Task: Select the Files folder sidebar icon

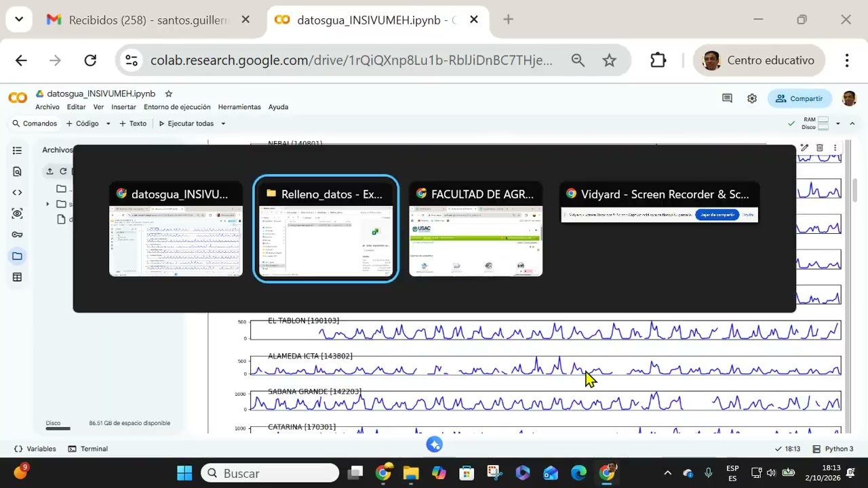Action: [17, 256]
